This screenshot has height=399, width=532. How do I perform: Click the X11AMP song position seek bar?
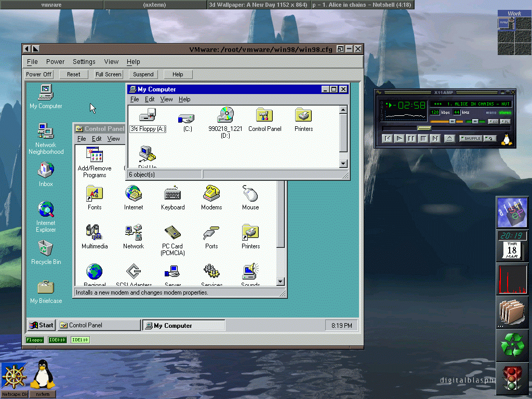(x=446, y=128)
